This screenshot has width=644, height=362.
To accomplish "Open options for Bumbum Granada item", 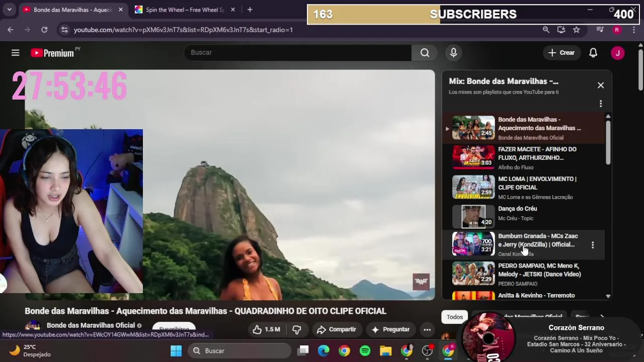I will tap(593, 245).
